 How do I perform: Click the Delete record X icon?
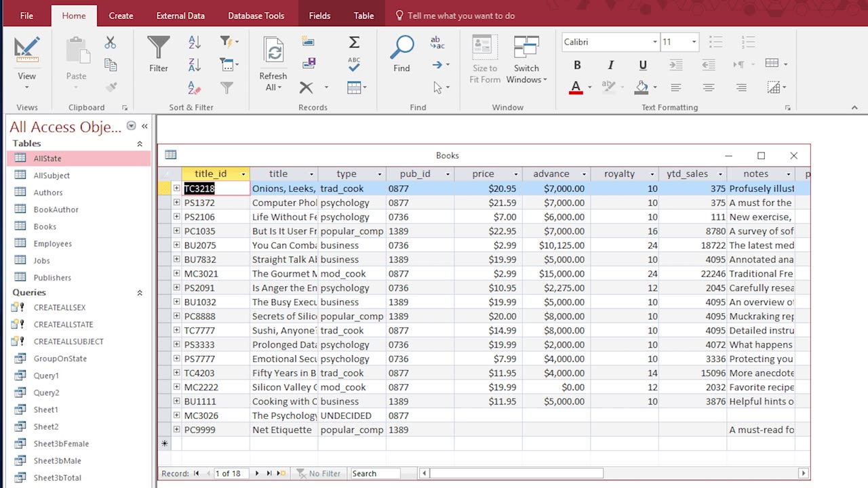point(307,87)
